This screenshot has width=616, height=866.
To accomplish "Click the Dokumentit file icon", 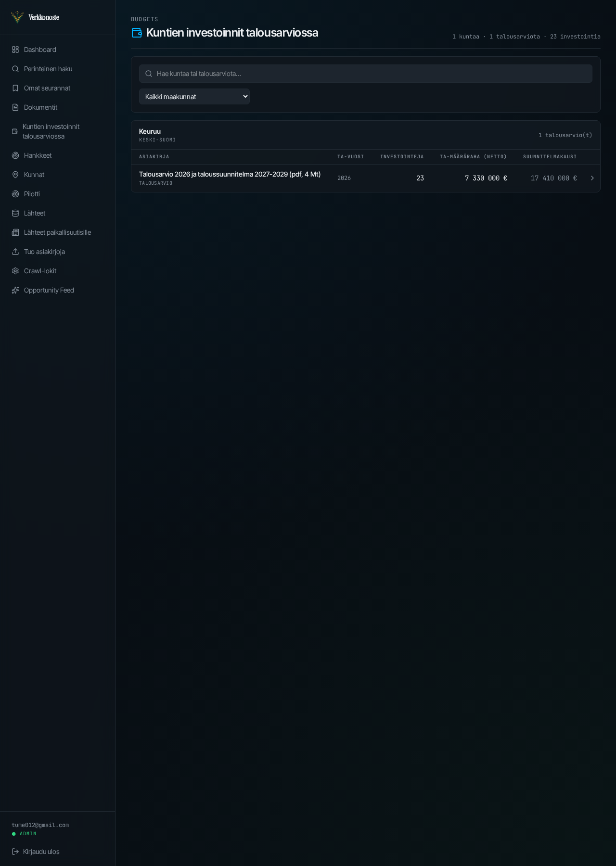I will pos(15,107).
